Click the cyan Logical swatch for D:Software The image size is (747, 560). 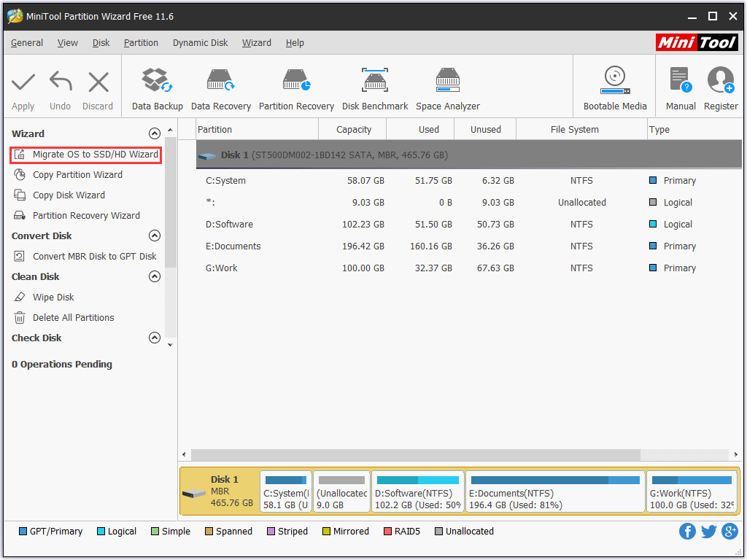pos(653,225)
